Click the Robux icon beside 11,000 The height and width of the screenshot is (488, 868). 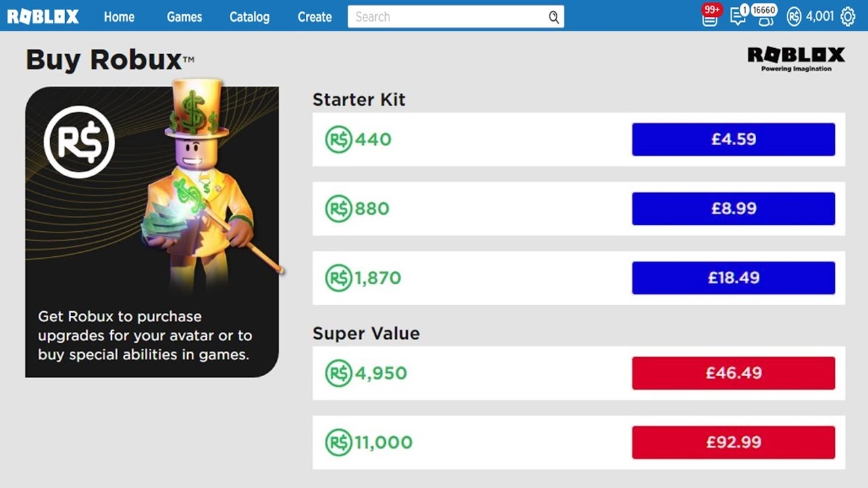338,443
